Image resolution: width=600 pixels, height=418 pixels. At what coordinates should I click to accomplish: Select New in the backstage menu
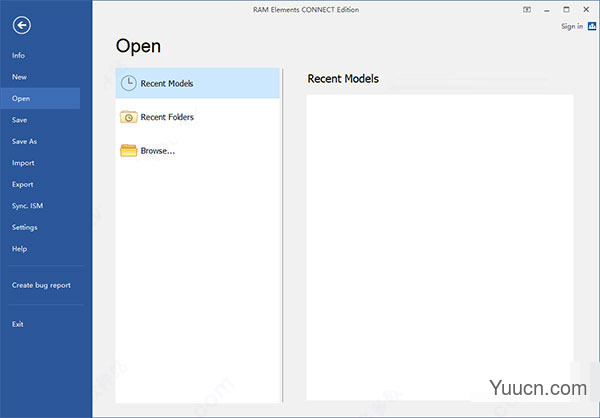tap(19, 77)
